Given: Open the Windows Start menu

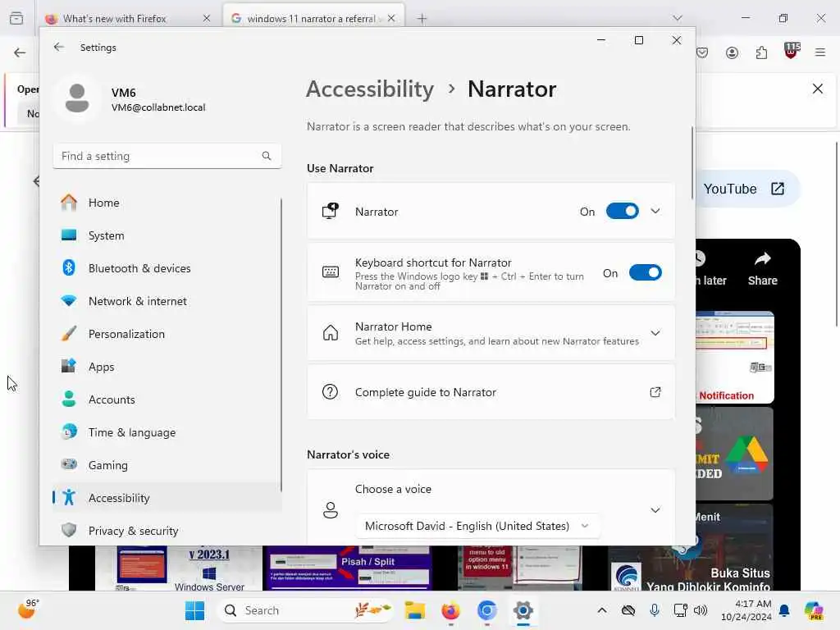Looking at the screenshot, I should 194,610.
